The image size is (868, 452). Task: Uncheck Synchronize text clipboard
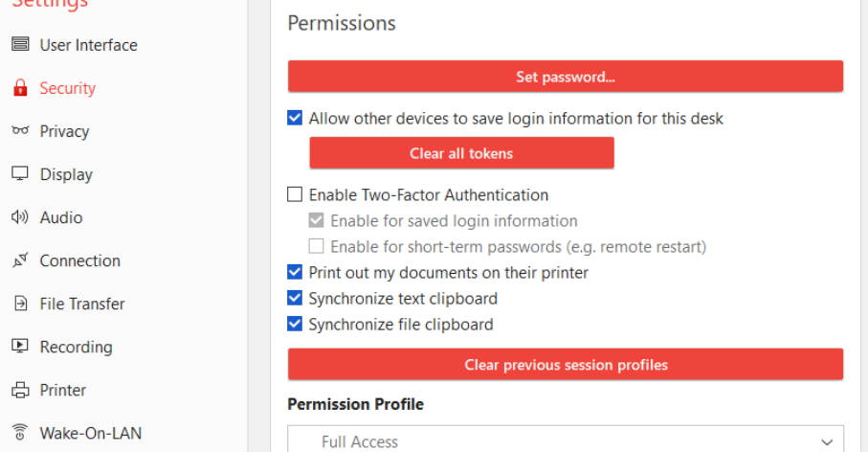click(295, 299)
